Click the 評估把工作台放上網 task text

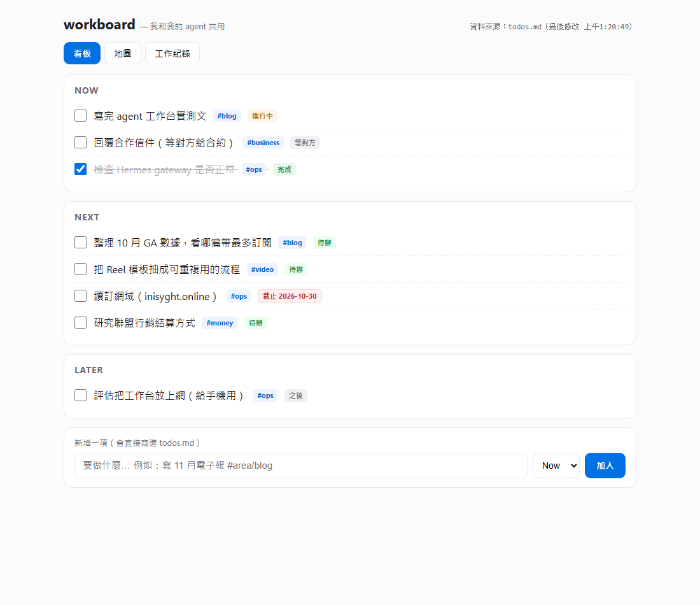pos(170,396)
